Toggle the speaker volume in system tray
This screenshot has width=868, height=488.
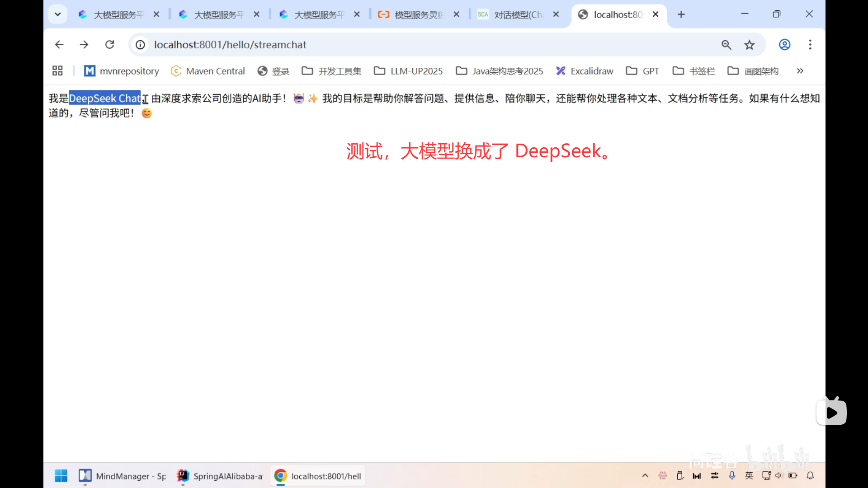point(779,475)
